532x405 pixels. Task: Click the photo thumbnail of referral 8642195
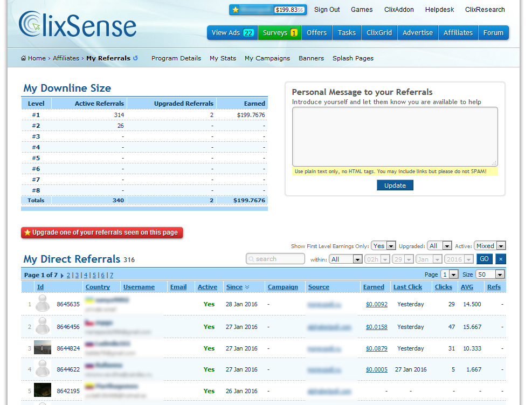click(43, 390)
